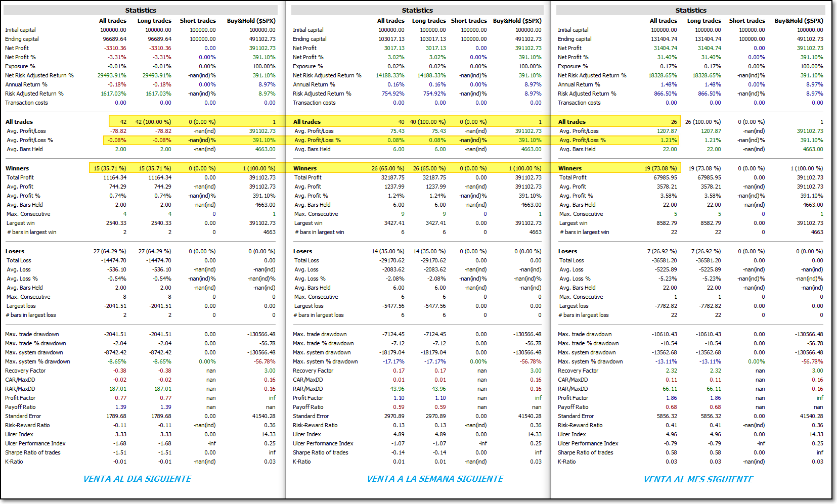This screenshot has height=504, width=837.
Task: Click All trades net profit -3310.36
Action: coord(115,48)
